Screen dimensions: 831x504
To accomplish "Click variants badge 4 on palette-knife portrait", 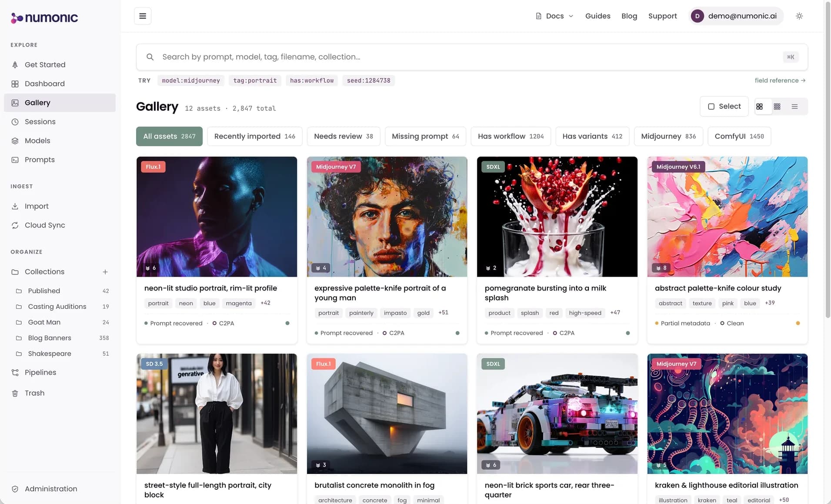I will [x=321, y=268].
